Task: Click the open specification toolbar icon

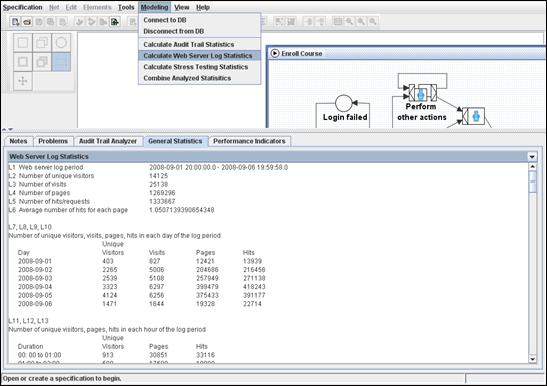Action: click(27, 22)
